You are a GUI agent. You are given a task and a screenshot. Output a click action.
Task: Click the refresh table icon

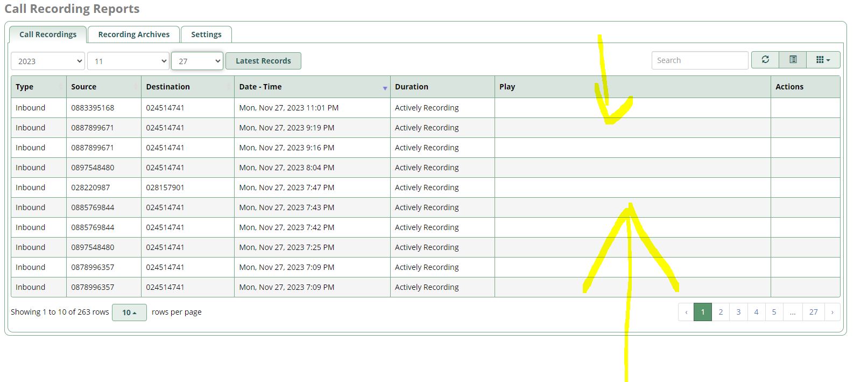click(765, 60)
